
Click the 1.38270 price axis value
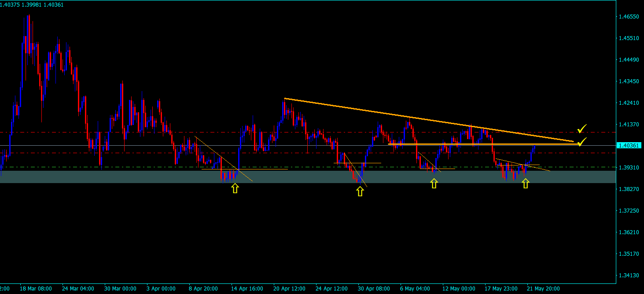click(x=629, y=189)
